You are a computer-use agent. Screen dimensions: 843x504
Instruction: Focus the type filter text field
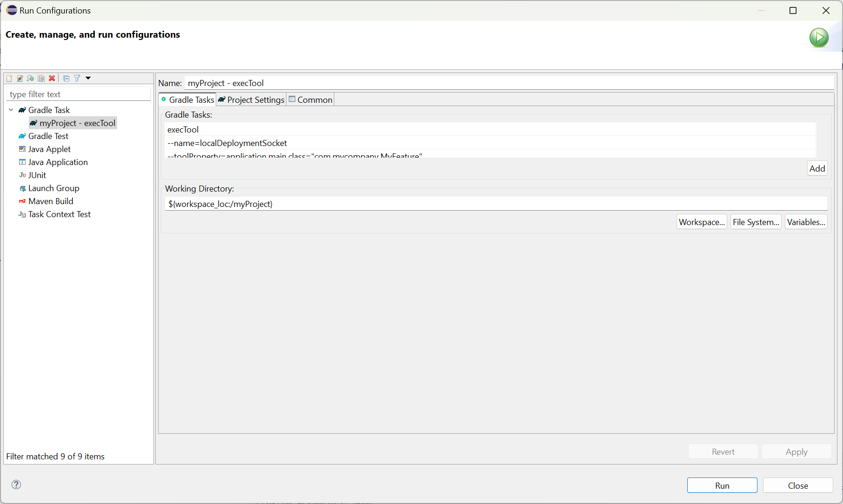tap(78, 94)
